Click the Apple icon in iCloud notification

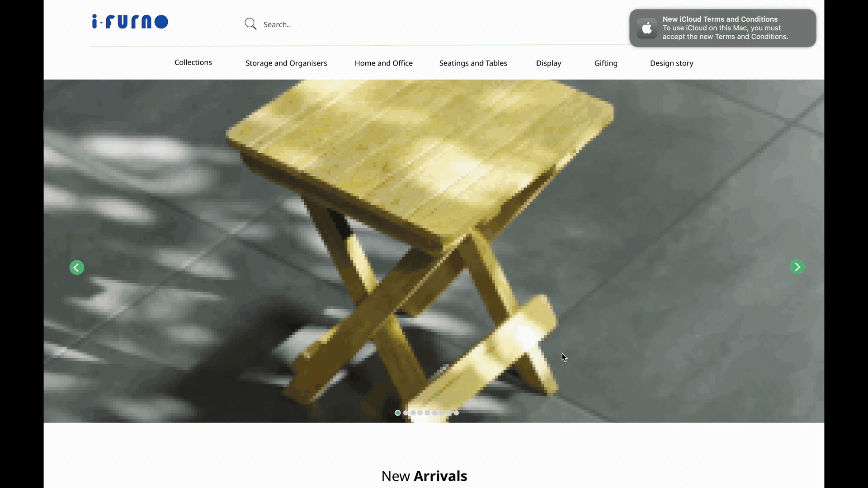(647, 28)
